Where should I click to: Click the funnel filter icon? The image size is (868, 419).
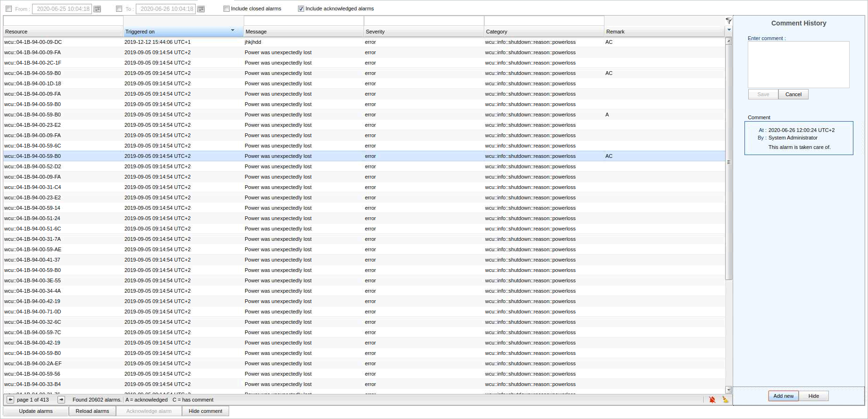pyautogui.click(x=728, y=21)
